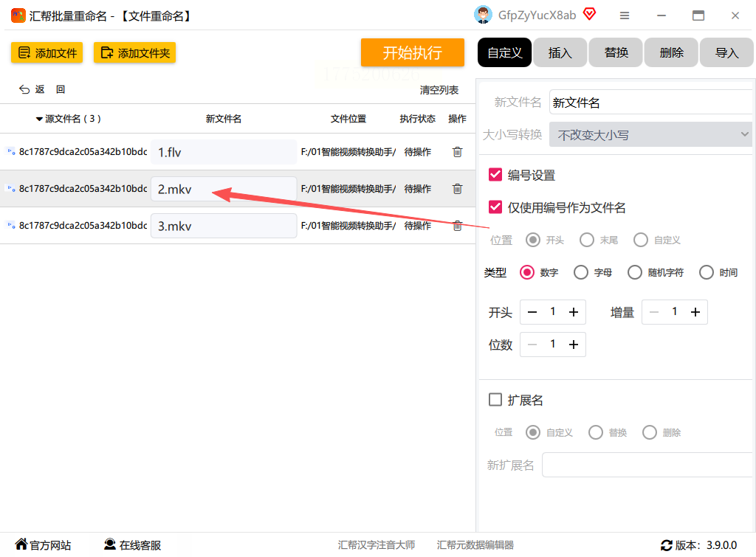Click the 新扩展名 input field
Screen dimensions: 756x557
point(647,465)
